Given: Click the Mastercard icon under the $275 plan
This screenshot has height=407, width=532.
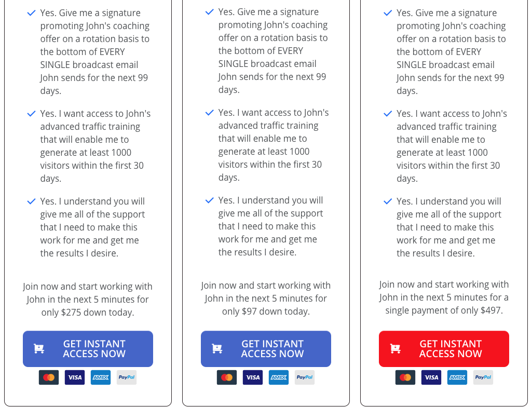Looking at the screenshot, I should pos(49,377).
